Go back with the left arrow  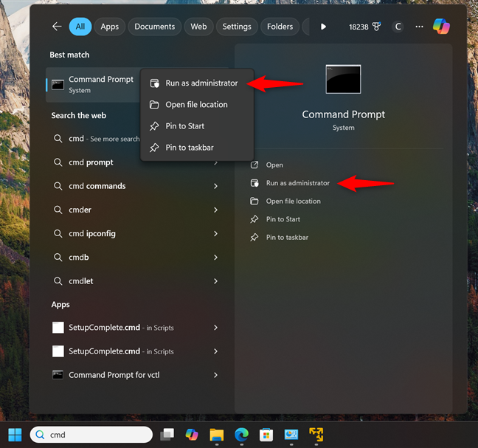tap(57, 27)
